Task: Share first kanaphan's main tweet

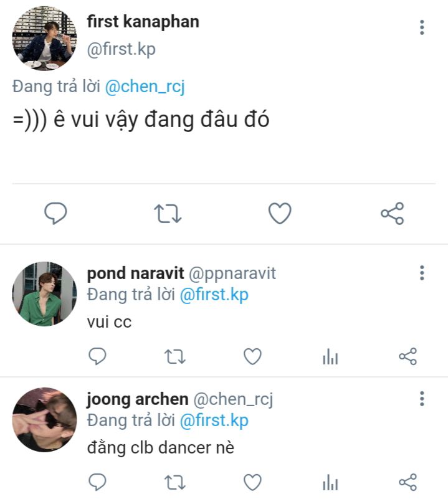Action: pos(393,214)
